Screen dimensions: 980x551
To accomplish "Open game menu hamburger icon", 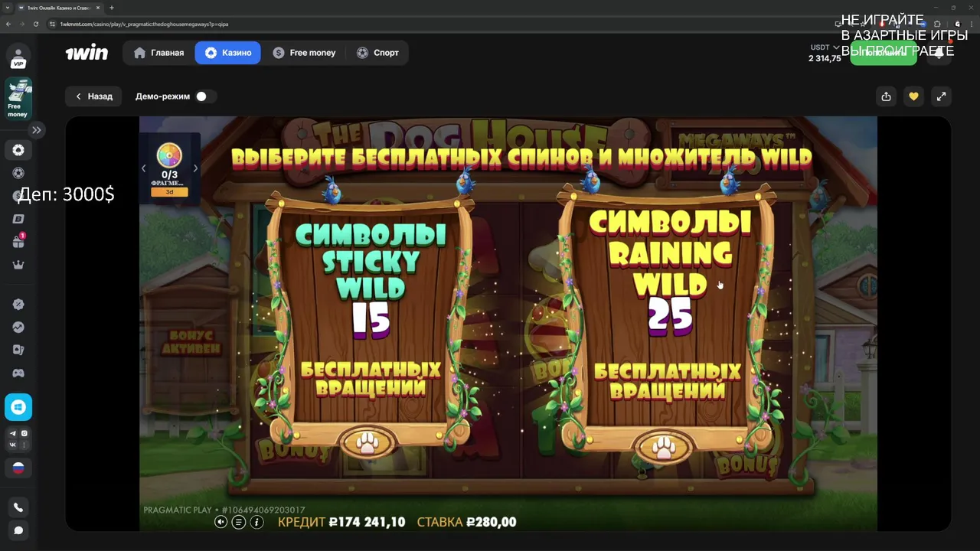I will coord(239,522).
